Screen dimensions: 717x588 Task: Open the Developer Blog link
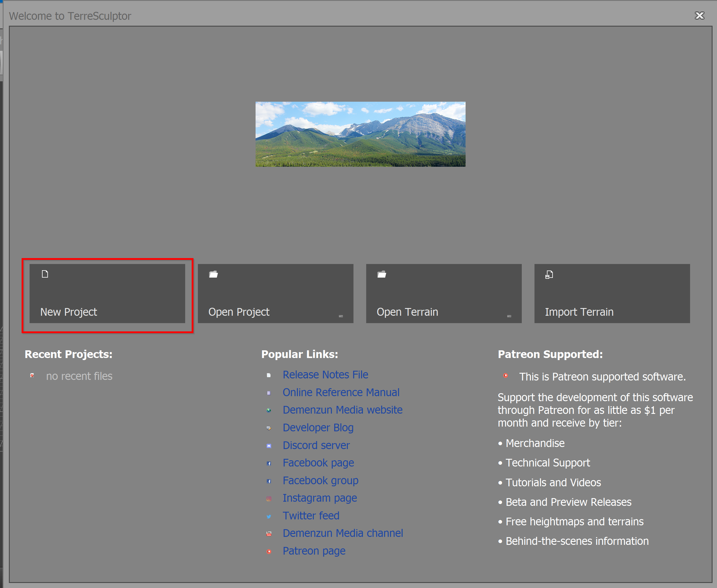(x=318, y=427)
